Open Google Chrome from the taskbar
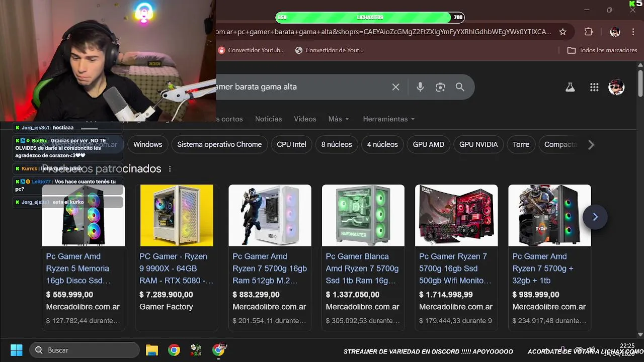The height and width of the screenshot is (362, 644). (174, 350)
